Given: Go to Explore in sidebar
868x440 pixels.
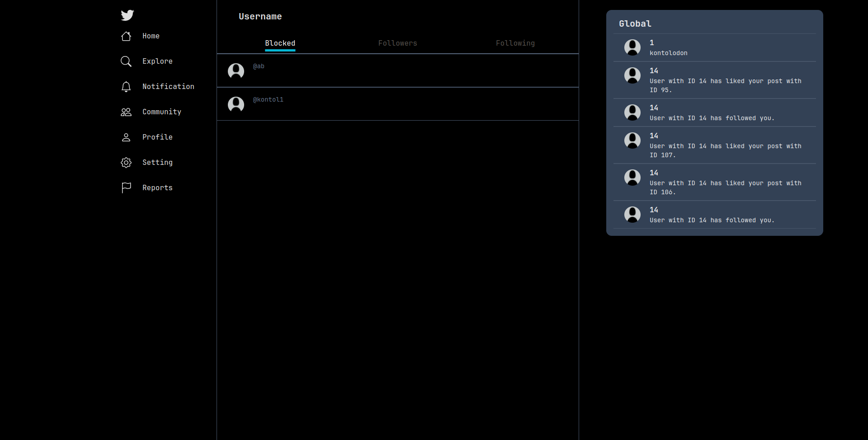Looking at the screenshot, I should click(157, 61).
